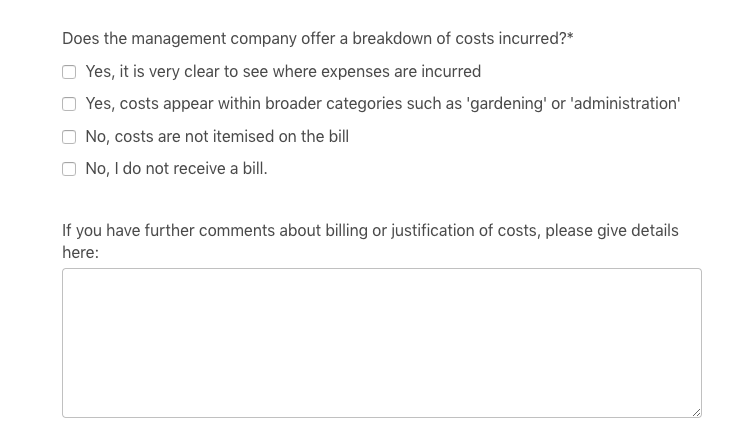Click the text area resize handle
Image resolution: width=738 pixels, height=443 pixels.
(697, 412)
